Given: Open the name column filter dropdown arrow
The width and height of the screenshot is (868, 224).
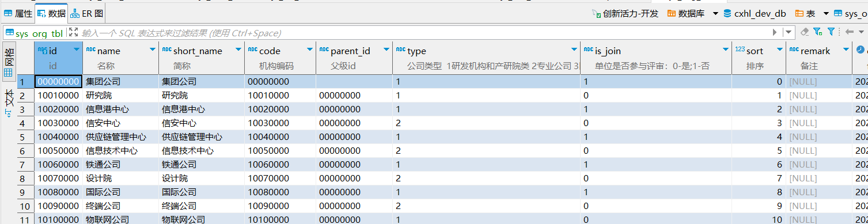Looking at the screenshot, I should [x=153, y=50].
